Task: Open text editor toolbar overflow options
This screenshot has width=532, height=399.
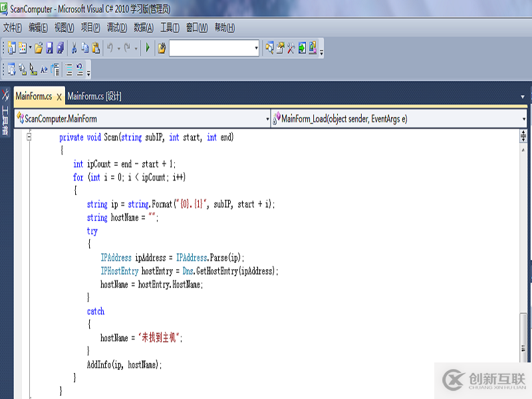Action: [88, 72]
